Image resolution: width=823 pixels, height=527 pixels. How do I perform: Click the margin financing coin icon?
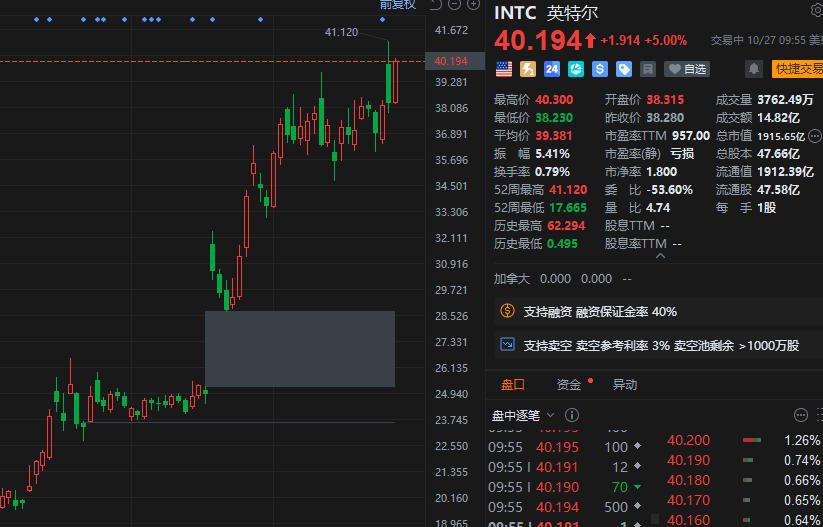click(x=508, y=311)
